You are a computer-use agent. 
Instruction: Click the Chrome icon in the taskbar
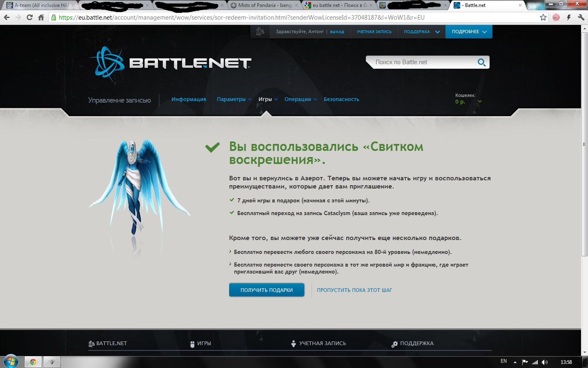pyautogui.click(x=33, y=362)
